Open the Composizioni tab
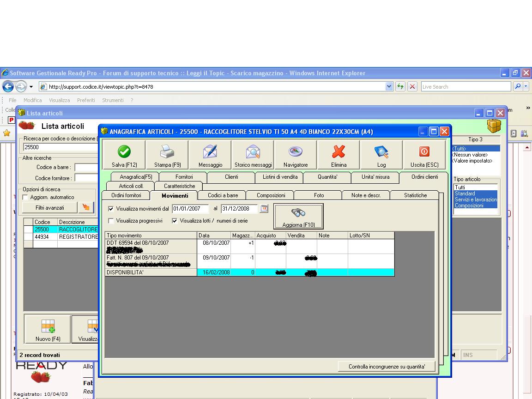Screen dimensions: 532x399 point(271,195)
